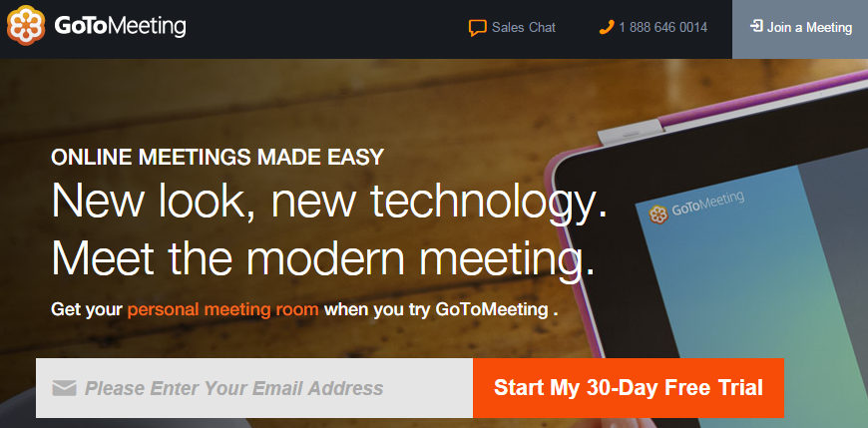Start My 30-Day Free Trial button

(x=629, y=387)
